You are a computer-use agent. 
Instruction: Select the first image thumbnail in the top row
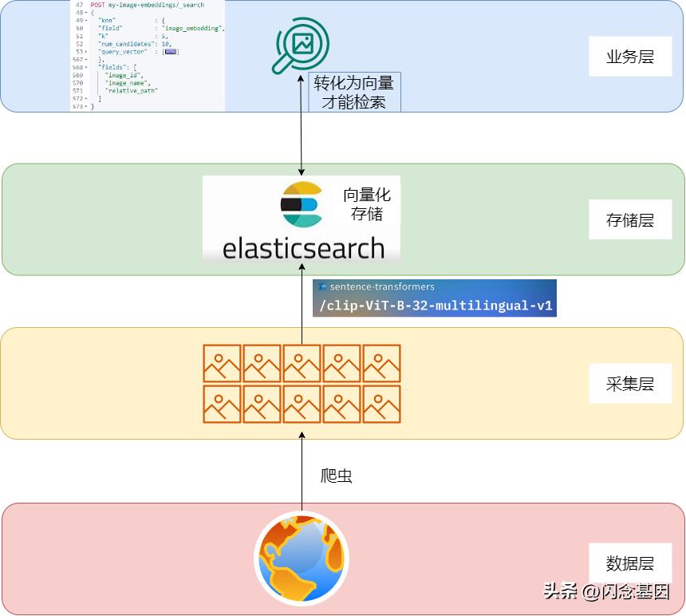(x=221, y=361)
